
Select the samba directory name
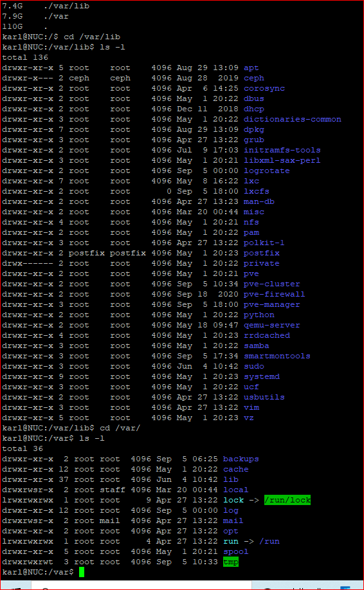pyautogui.click(x=257, y=346)
